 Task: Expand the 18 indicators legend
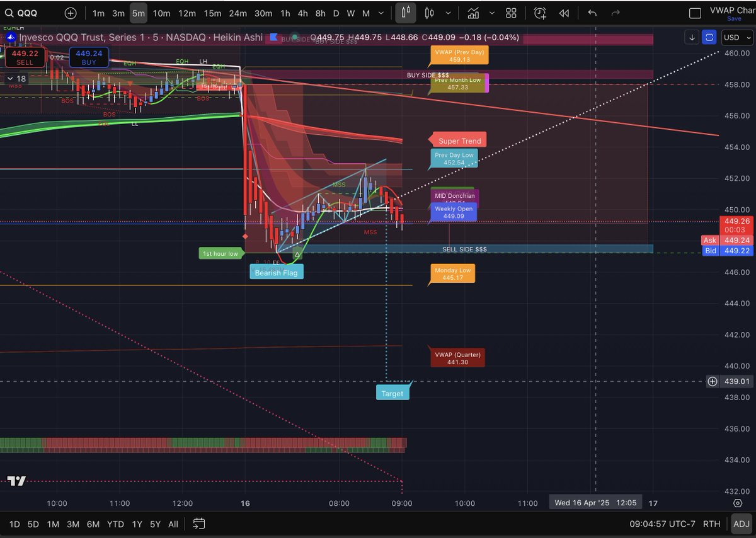16,79
